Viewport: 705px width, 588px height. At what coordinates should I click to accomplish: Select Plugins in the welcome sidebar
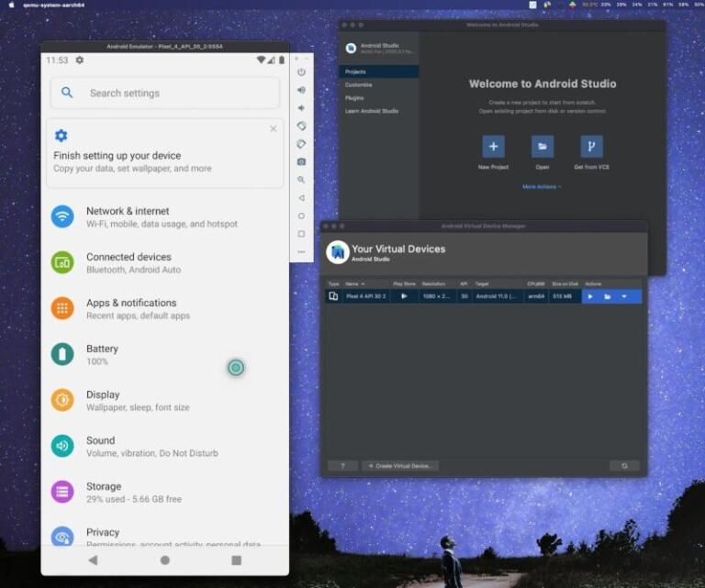tap(354, 97)
